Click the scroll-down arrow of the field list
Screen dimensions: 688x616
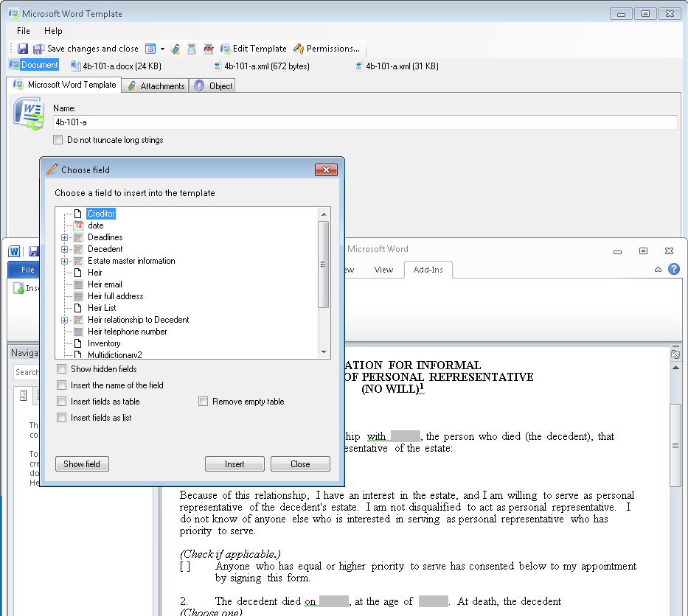[x=324, y=352]
